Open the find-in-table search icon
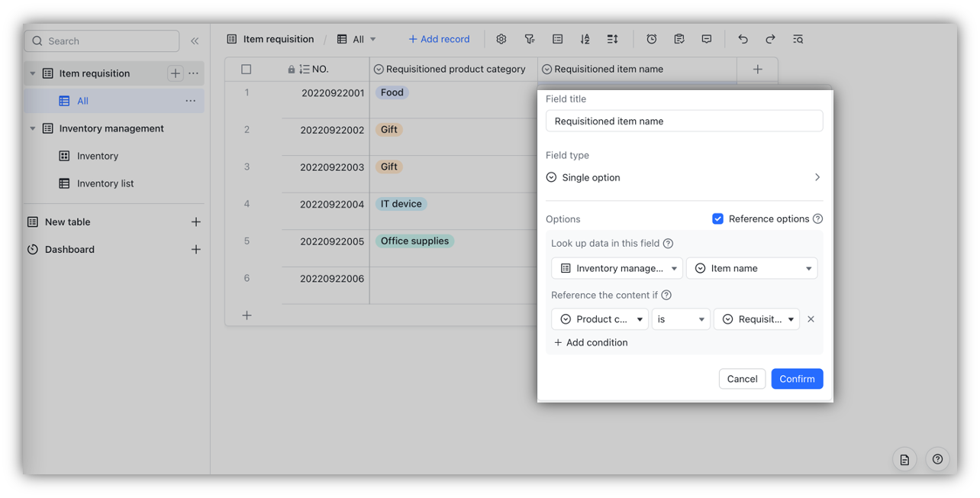Image resolution: width=980 pixels, height=498 pixels. coord(798,38)
